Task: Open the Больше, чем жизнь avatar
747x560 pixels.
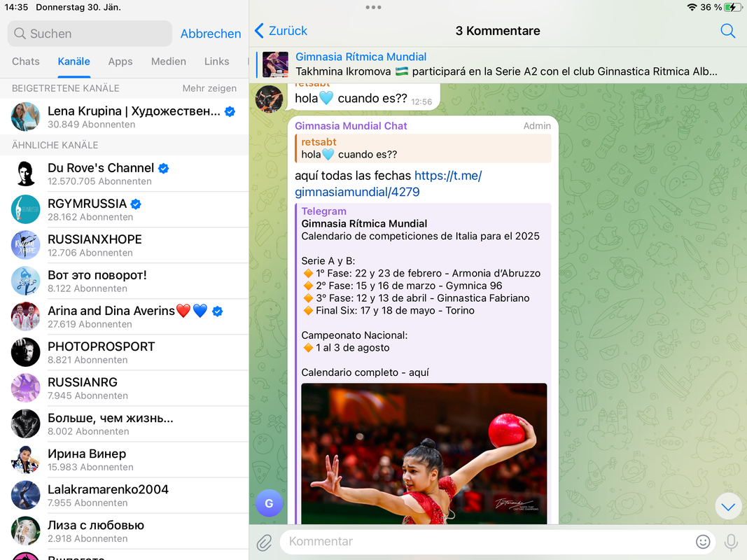Action: pos(26,423)
